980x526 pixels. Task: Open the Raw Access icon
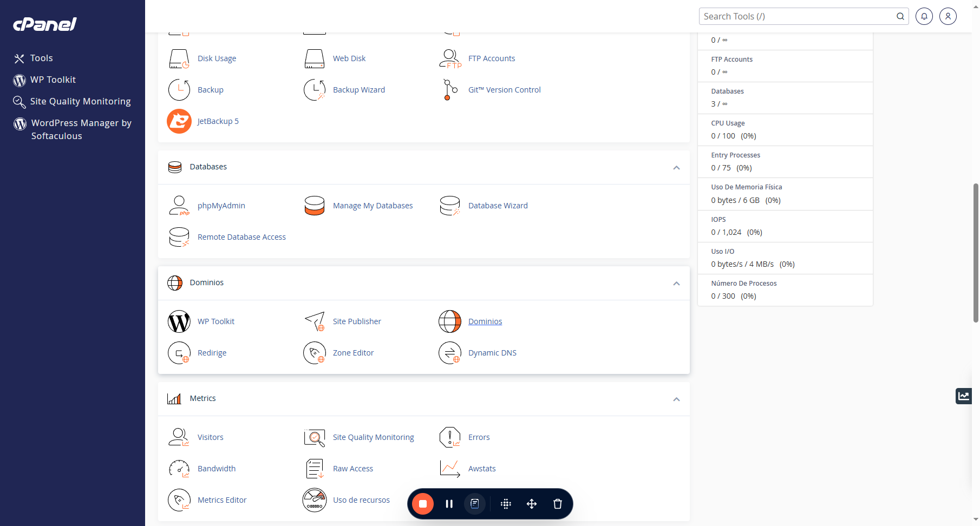coord(315,469)
